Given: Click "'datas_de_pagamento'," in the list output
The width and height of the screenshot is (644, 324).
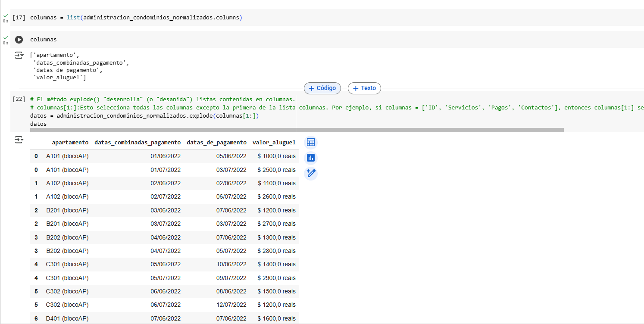Looking at the screenshot, I should (x=68, y=70).
